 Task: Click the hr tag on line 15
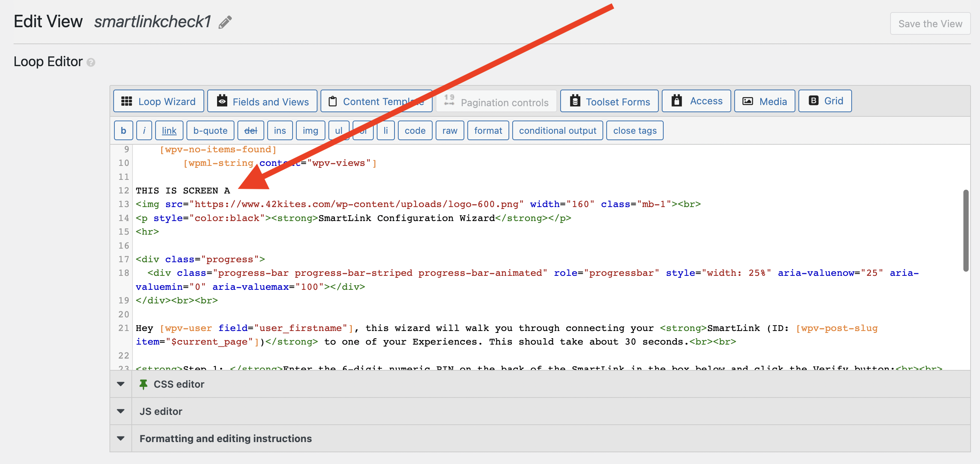pos(147,232)
